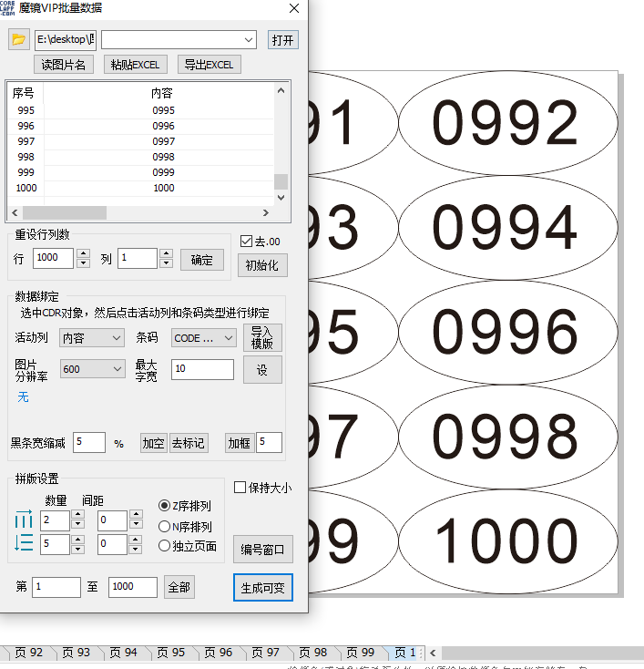The height and width of the screenshot is (669, 644).
Task: Decrease the 行 value with down arrow
Action: 84,262
